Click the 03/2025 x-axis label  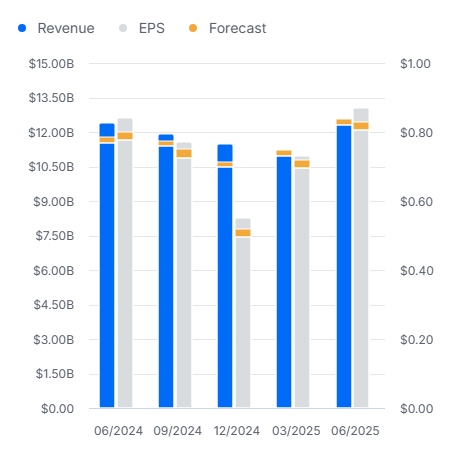[x=296, y=431]
